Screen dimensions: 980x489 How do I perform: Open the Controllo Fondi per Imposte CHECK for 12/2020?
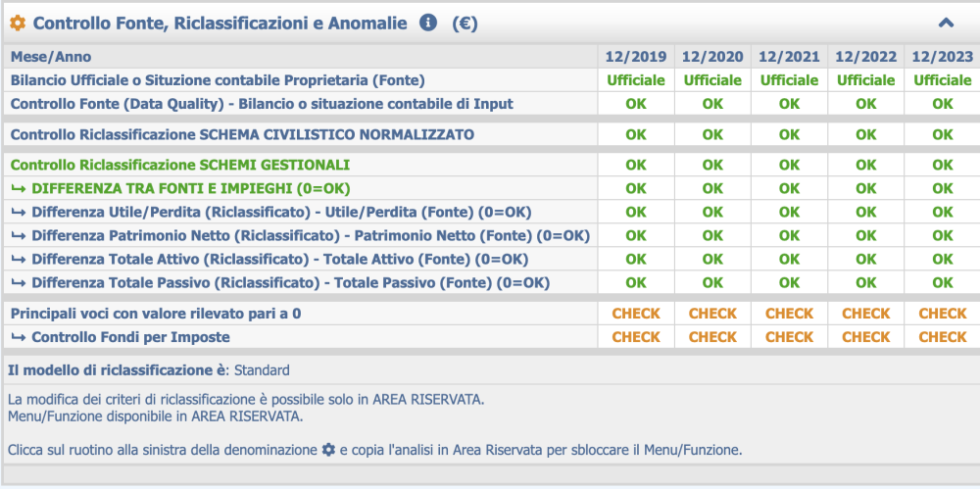tap(712, 337)
